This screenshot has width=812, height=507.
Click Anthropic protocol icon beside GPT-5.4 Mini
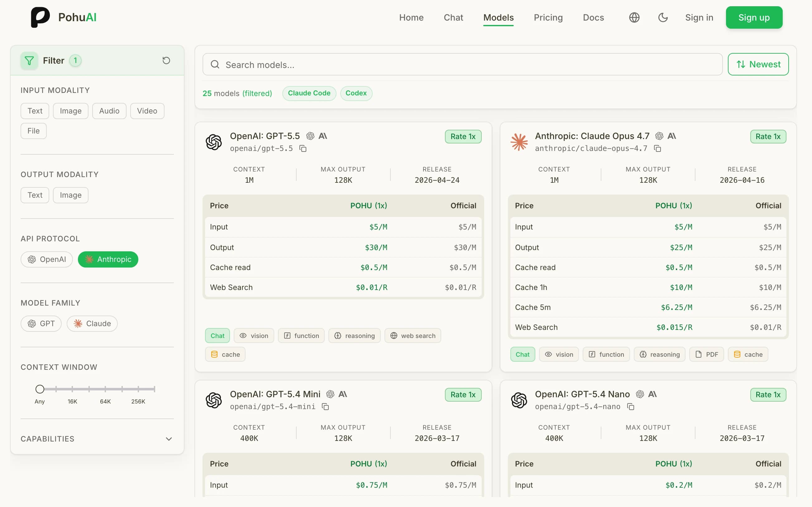pyautogui.click(x=343, y=394)
